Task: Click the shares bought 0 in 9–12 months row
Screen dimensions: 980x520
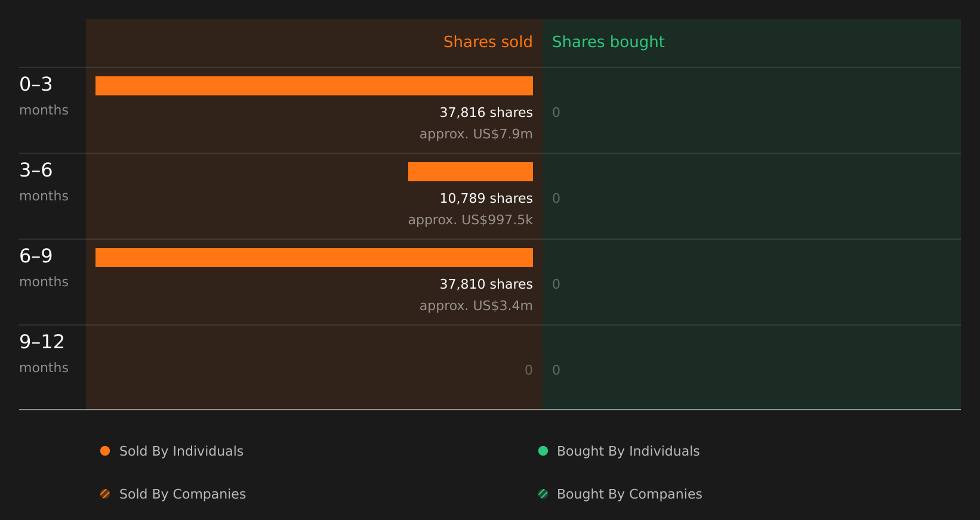Action: click(556, 370)
